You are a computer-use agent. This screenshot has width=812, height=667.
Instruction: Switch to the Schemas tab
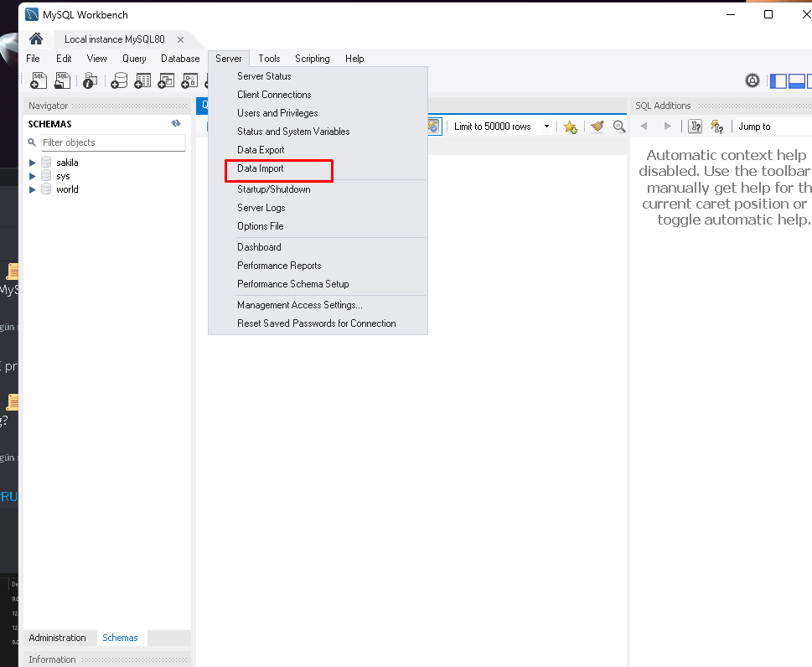(x=120, y=638)
